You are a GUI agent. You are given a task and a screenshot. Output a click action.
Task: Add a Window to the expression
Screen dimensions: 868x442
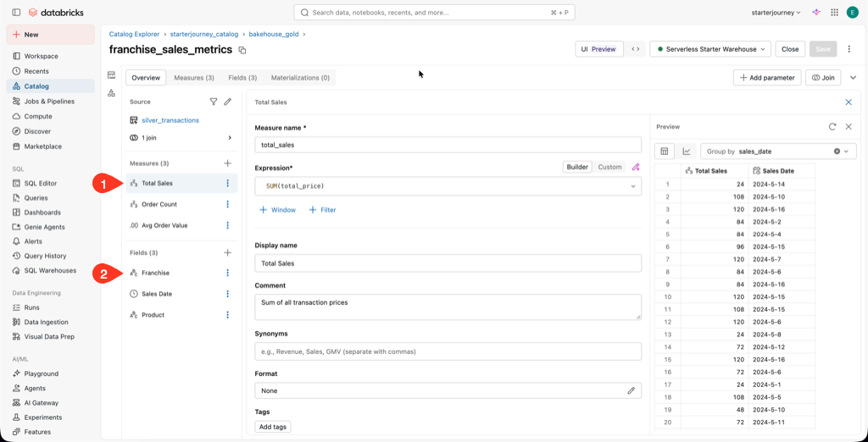click(278, 210)
